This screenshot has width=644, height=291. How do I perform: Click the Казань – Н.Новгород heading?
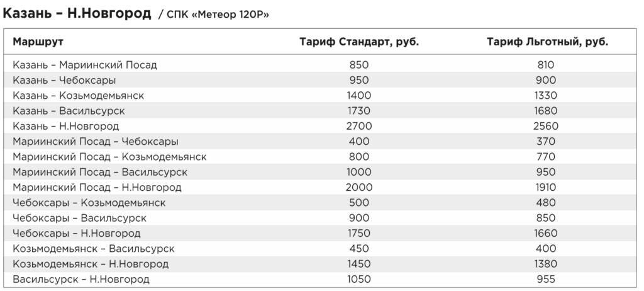tap(77, 14)
